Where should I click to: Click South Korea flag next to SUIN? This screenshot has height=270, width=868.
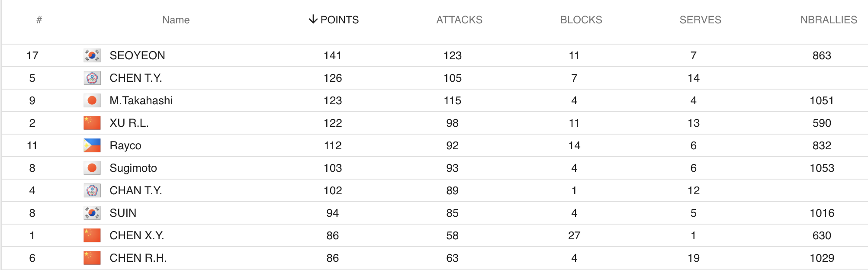[x=92, y=213]
